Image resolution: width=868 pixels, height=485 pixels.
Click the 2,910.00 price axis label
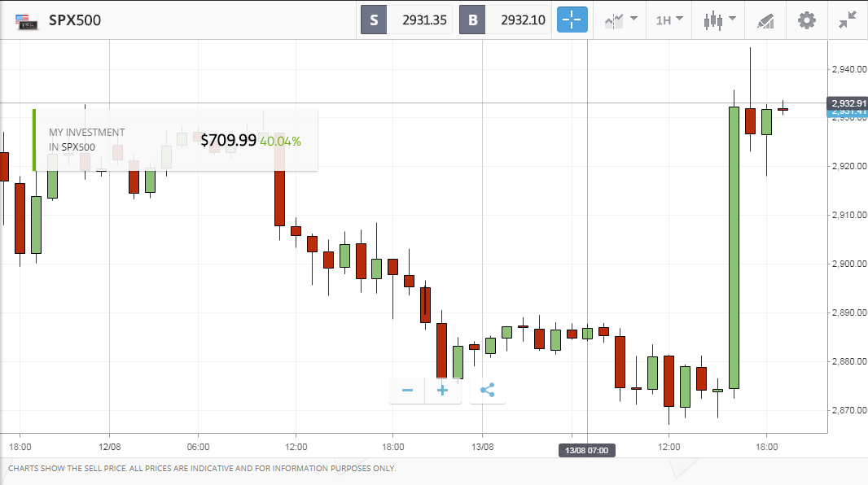(x=849, y=215)
